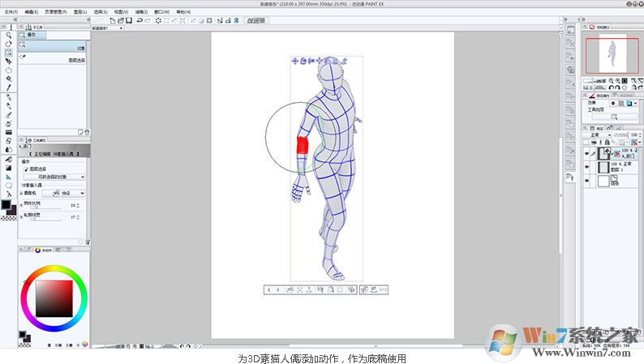Adjust the 轮廓线宽 slider
644x364 pixels.
44,220
